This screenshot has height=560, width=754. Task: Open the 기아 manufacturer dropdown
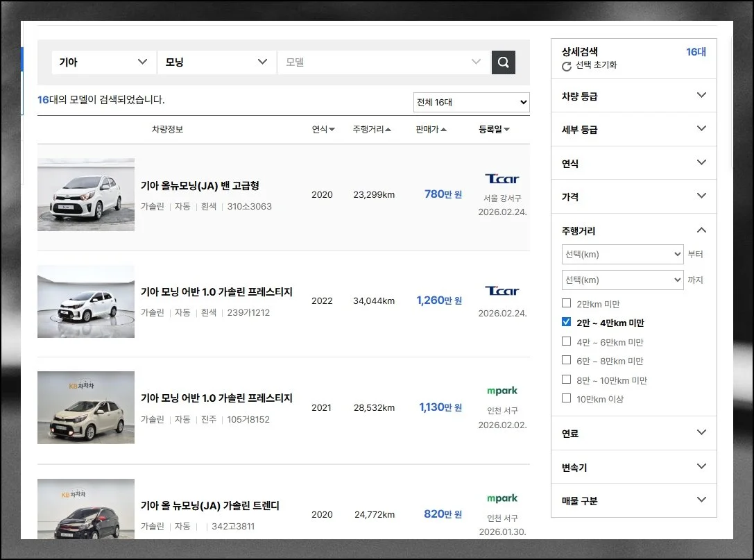click(x=103, y=62)
